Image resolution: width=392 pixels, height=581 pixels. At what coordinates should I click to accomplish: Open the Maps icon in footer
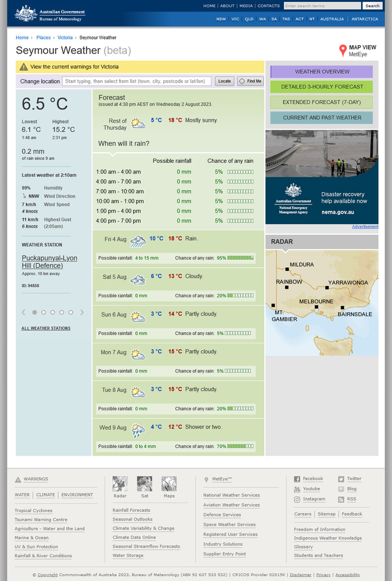pos(169,483)
